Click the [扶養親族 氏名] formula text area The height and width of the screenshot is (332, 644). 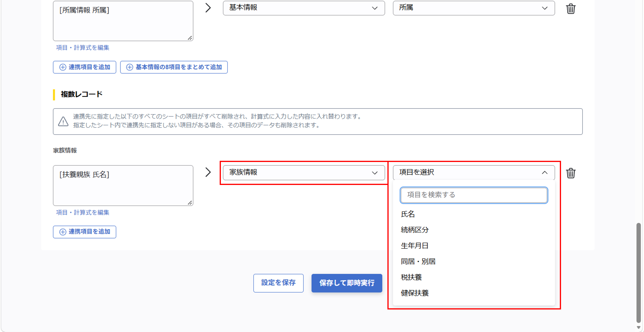pyautogui.click(x=123, y=186)
